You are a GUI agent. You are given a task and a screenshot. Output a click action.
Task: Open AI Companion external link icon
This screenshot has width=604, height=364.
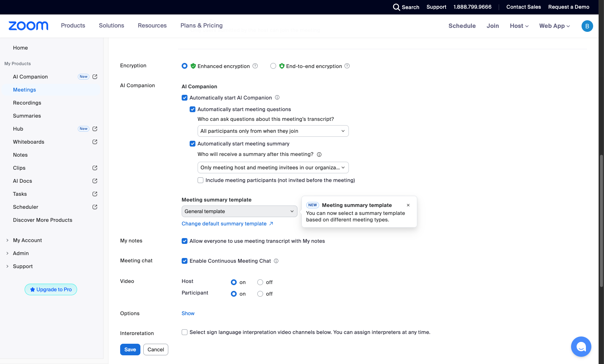click(95, 77)
